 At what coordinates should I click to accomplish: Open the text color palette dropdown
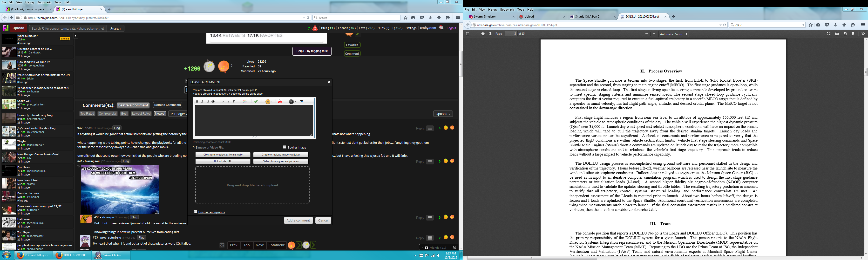click(x=245, y=102)
